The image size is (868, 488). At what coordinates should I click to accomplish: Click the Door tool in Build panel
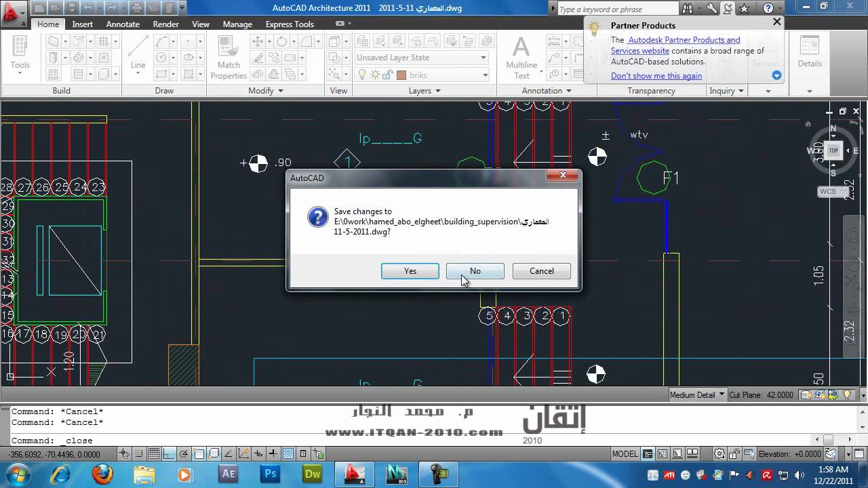[x=54, y=58]
